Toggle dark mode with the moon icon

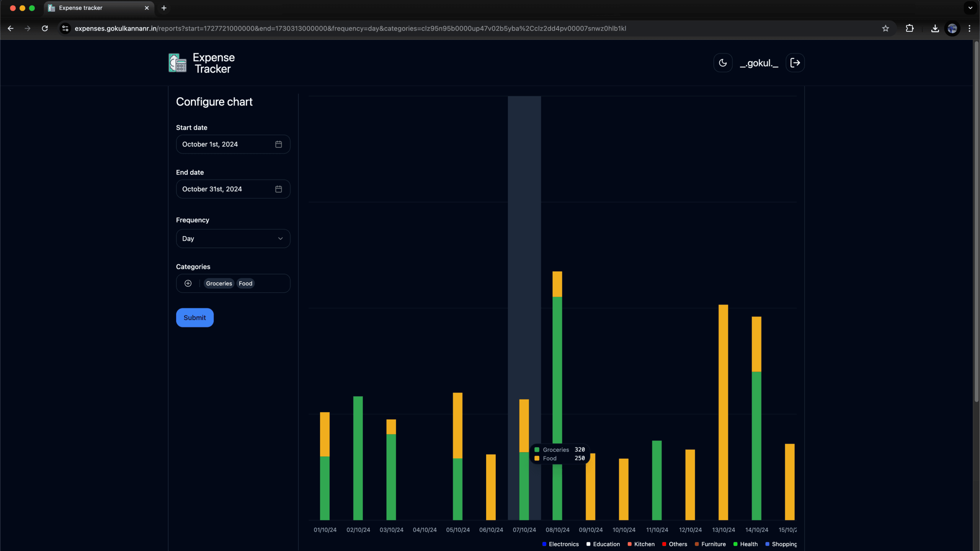723,62
